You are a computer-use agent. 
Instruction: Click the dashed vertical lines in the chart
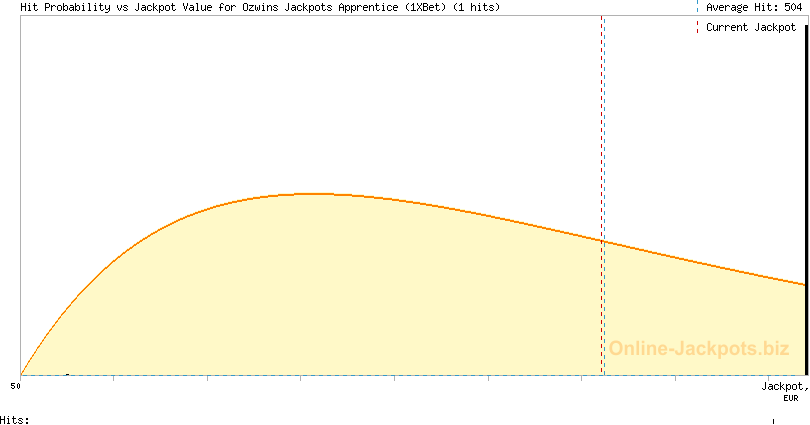click(x=603, y=120)
